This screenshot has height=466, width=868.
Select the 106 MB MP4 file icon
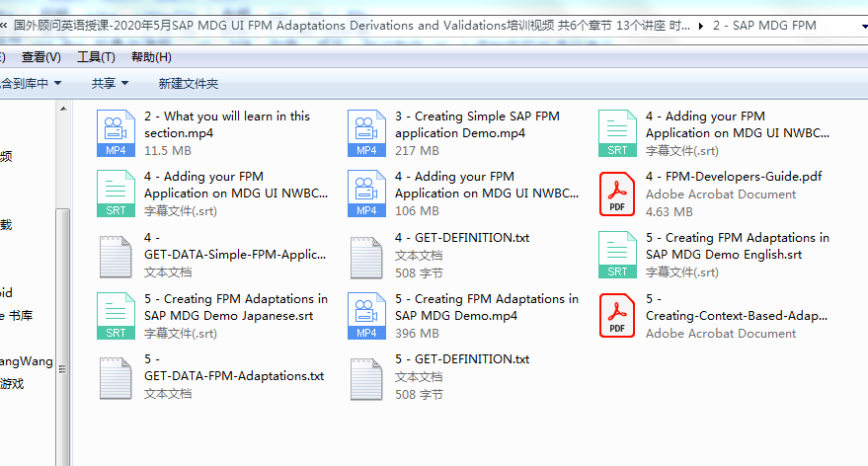click(x=366, y=194)
